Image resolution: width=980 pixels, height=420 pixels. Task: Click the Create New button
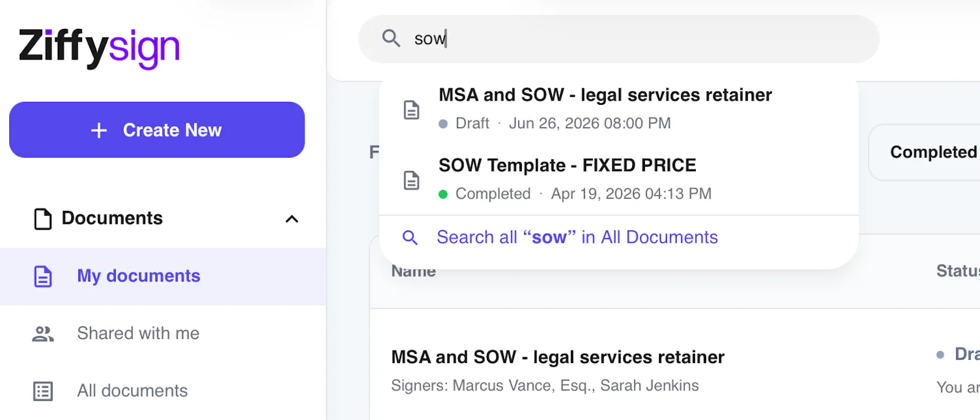(x=157, y=130)
